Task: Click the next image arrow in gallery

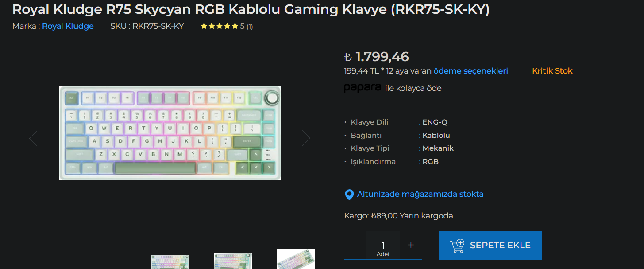Action: (306, 138)
